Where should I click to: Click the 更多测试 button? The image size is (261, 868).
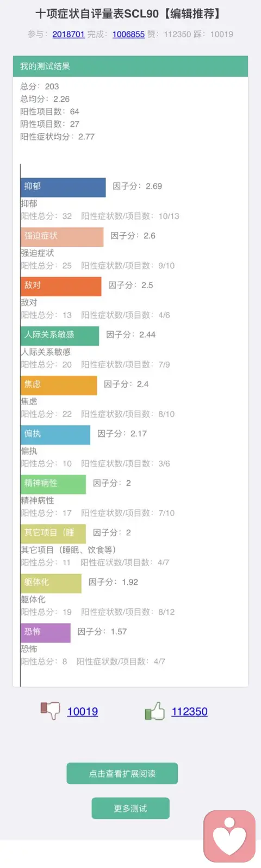130,808
